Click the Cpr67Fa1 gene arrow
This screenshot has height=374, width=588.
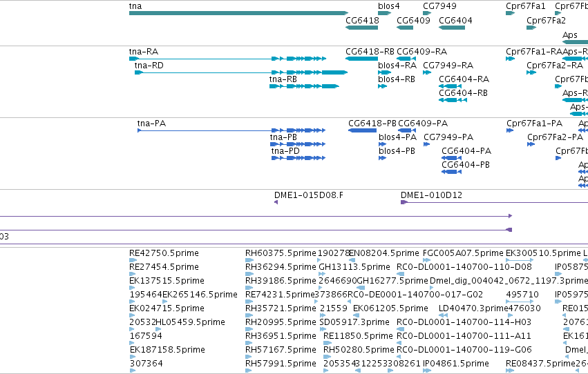tap(510, 13)
